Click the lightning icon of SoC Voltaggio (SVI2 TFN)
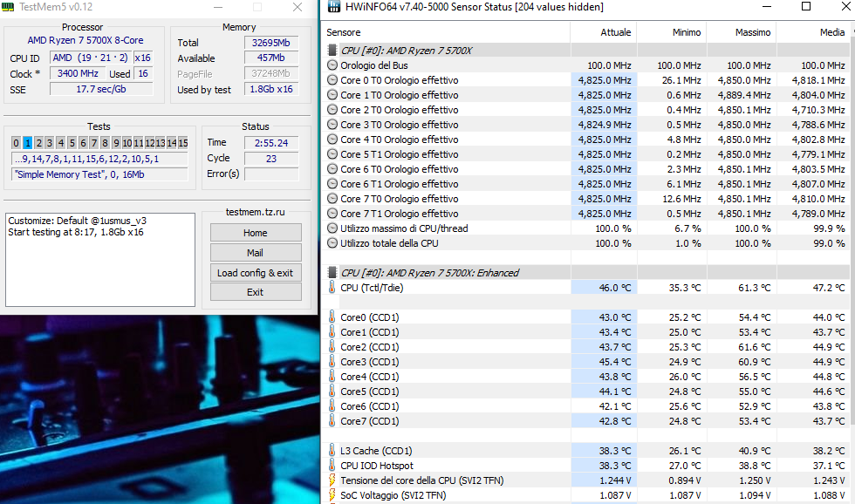Image resolution: width=855 pixels, height=504 pixels. point(332,494)
